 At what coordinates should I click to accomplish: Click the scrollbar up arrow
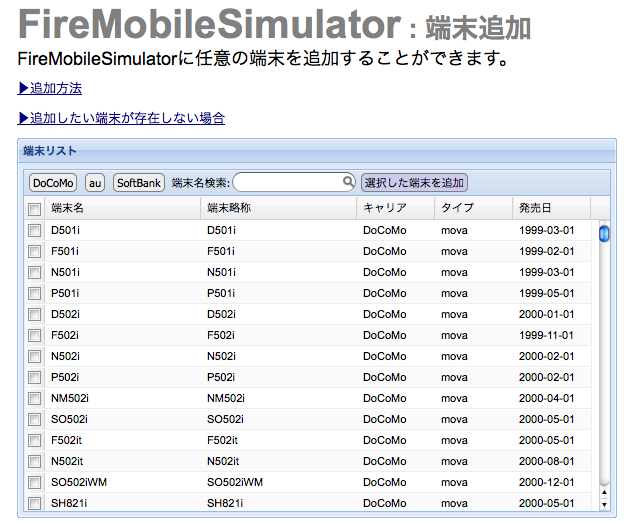tap(604, 493)
